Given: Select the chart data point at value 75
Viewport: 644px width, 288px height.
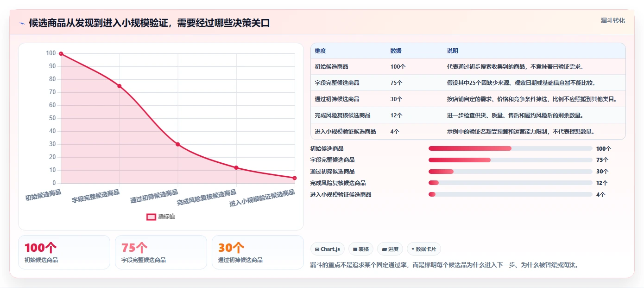Looking at the screenshot, I should pos(119,86).
